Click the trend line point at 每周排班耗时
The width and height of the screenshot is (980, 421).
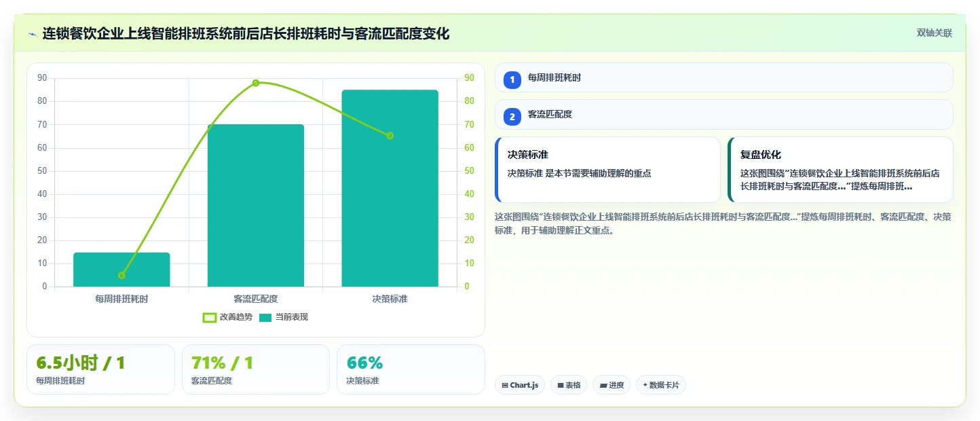pos(121,275)
